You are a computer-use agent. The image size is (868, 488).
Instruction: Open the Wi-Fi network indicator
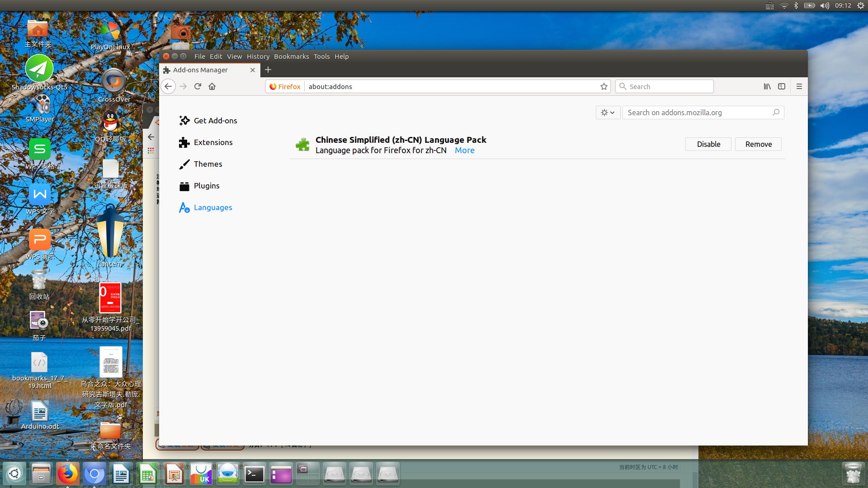point(784,5)
